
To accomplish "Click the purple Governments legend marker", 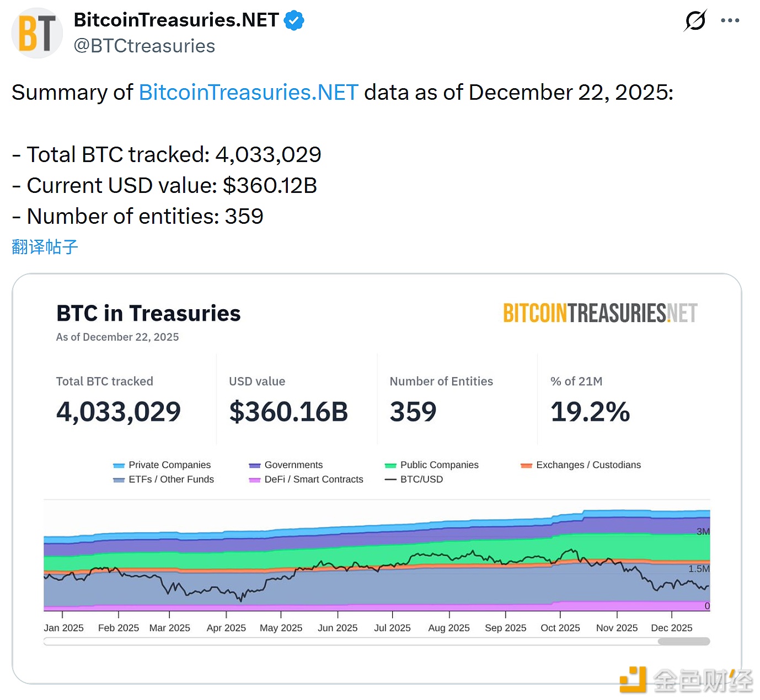I will tap(255, 465).
